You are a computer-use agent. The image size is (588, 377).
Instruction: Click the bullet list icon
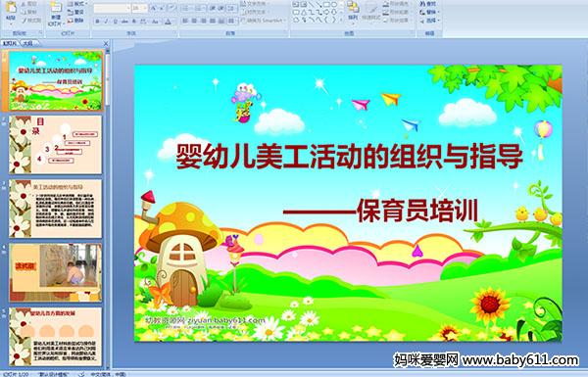click(185, 8)
